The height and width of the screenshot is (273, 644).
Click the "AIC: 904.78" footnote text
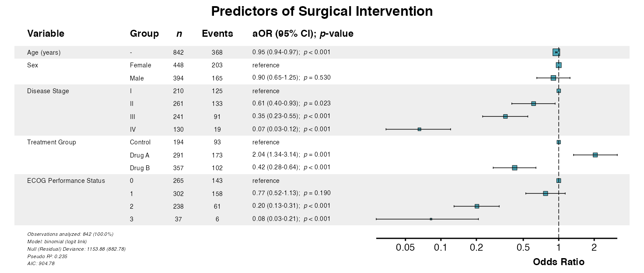41,263
